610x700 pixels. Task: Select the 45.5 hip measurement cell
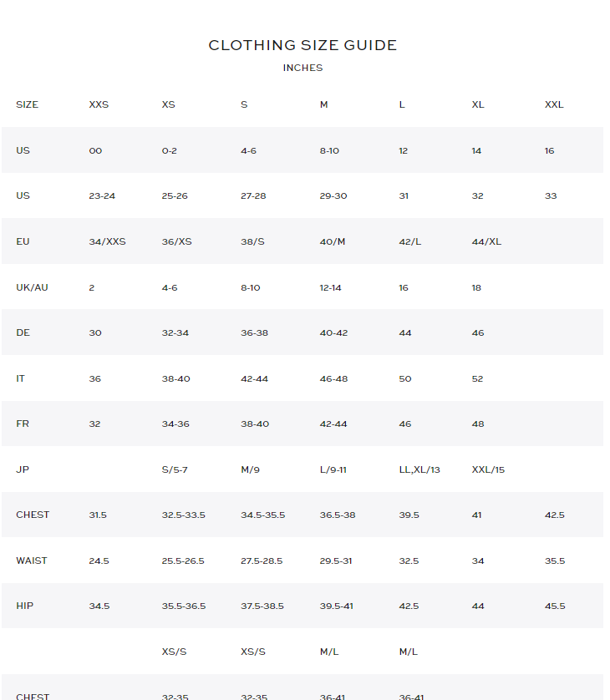(555, 606)
